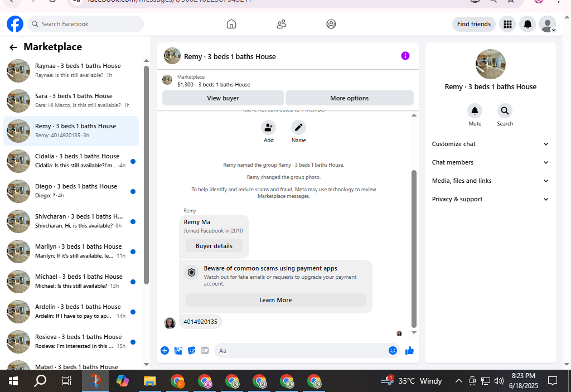Click the Buyer details button
The width and height of the screenshot is (571, 392).
pos(214,246)
